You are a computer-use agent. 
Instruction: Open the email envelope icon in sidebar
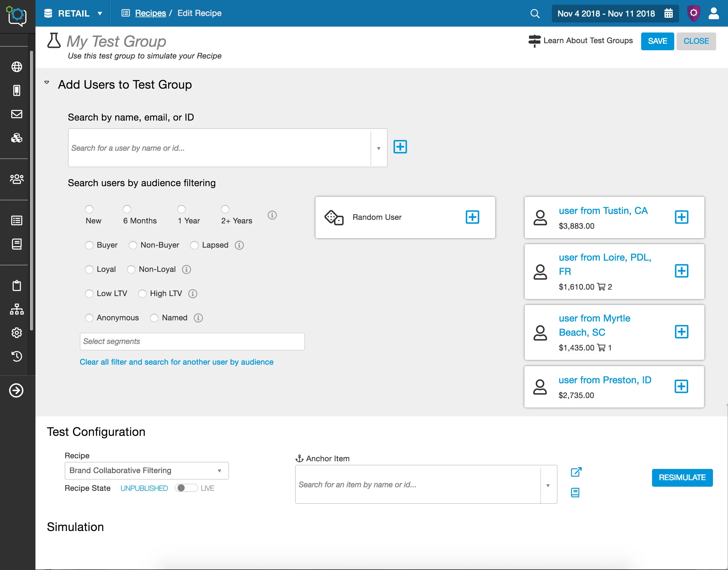coord(17,114)
